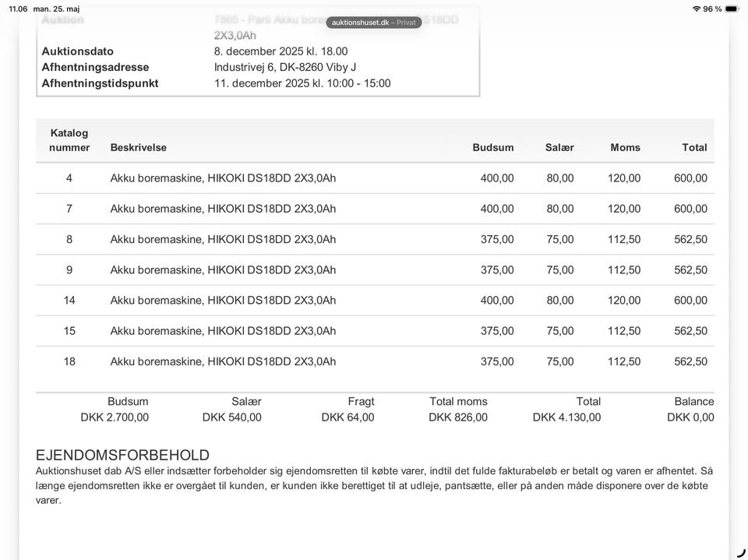Select catalog number 15 cell

click(69, 330)
